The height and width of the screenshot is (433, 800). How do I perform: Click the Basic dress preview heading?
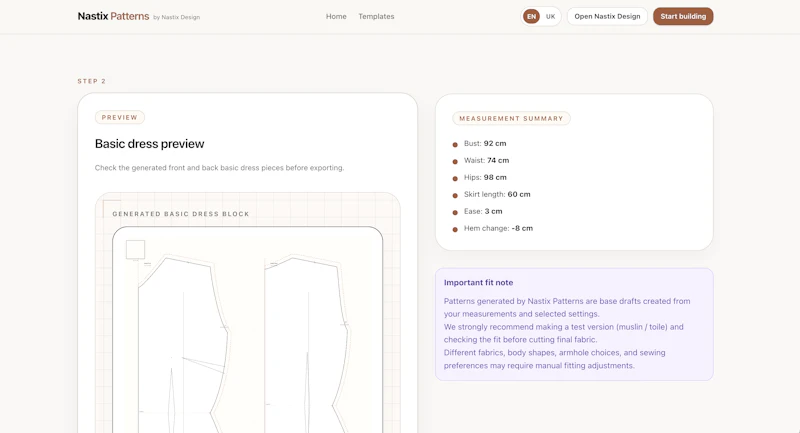(x=149, y=144)
